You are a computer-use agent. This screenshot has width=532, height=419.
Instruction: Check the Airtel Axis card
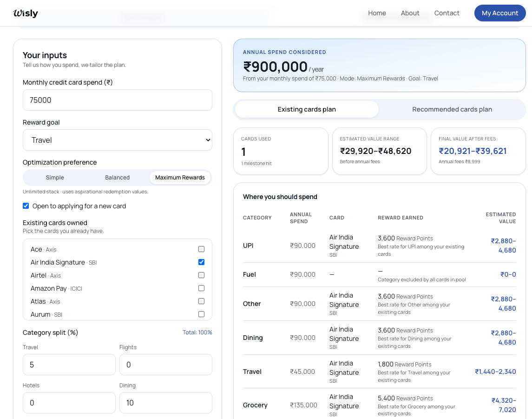click(x=201, y=275)
